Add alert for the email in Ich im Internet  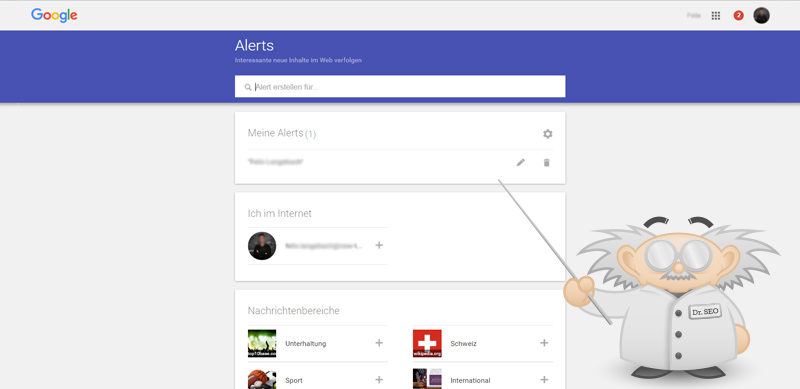tap(379, 245)
